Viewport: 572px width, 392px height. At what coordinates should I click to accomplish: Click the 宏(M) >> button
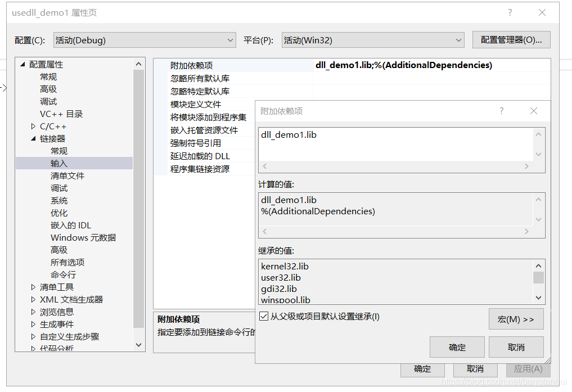[x=515, y=319]
